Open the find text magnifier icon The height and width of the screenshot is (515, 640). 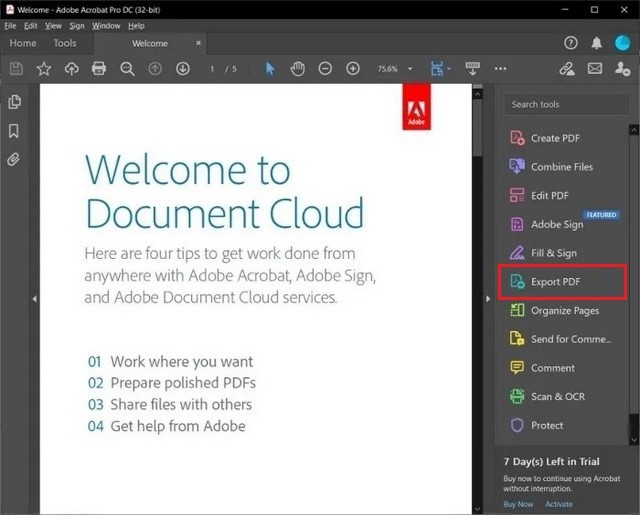pos(127,69)
